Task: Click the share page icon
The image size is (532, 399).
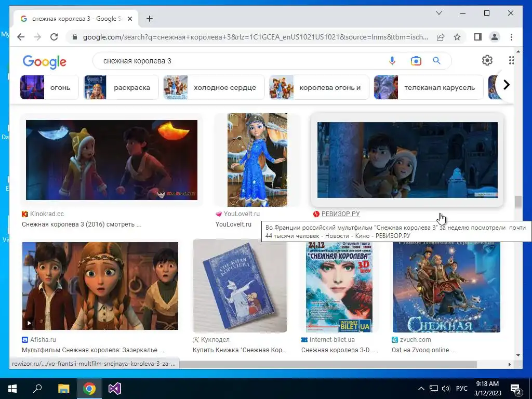Action: pyautogui.click(x=441, y=37)
